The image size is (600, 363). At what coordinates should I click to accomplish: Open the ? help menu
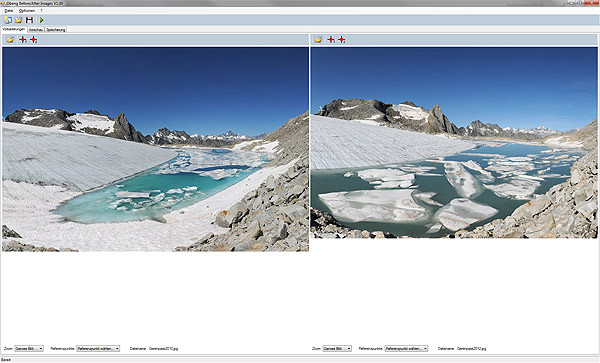click(41, 11)
